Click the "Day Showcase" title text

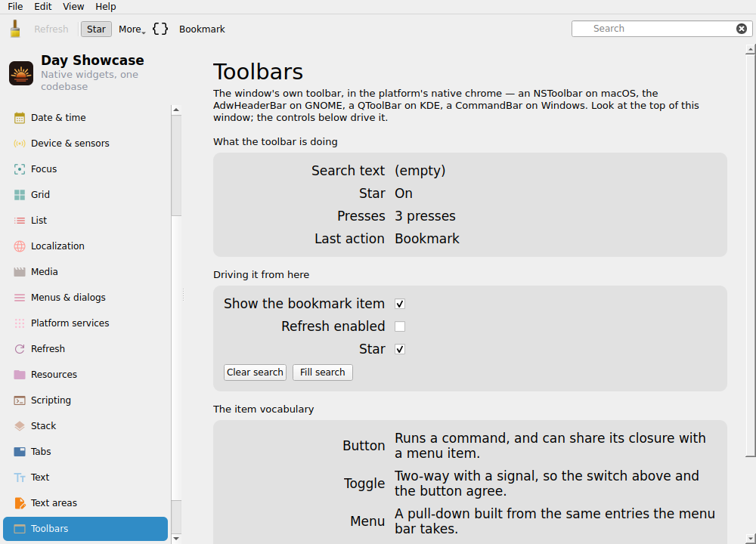pos(92,60)
